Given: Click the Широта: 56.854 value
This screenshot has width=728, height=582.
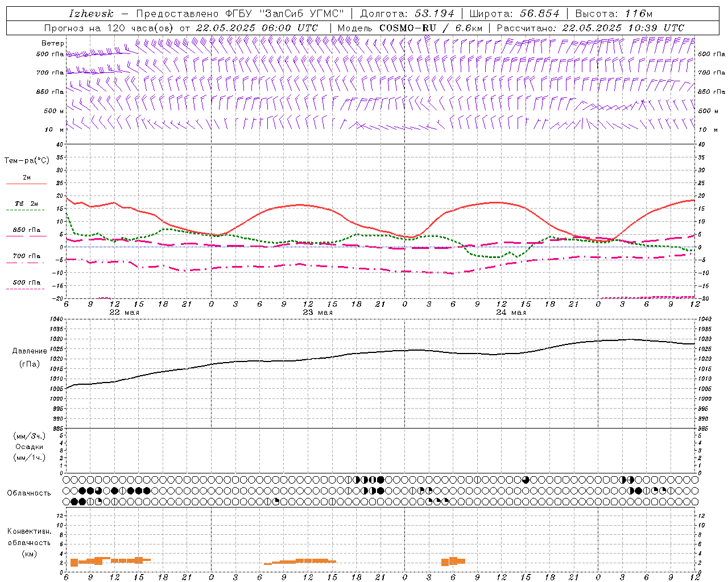Looking at the screenshot, I should tap(514, 14).
